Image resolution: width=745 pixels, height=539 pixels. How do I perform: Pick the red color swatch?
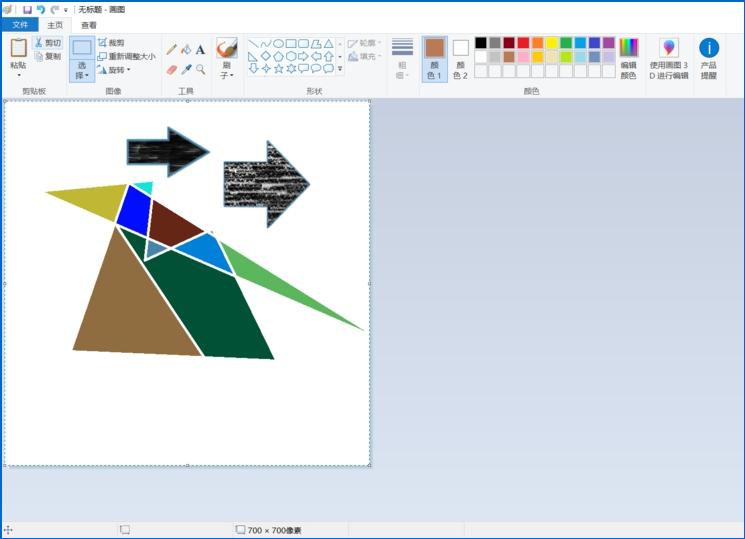523,43
